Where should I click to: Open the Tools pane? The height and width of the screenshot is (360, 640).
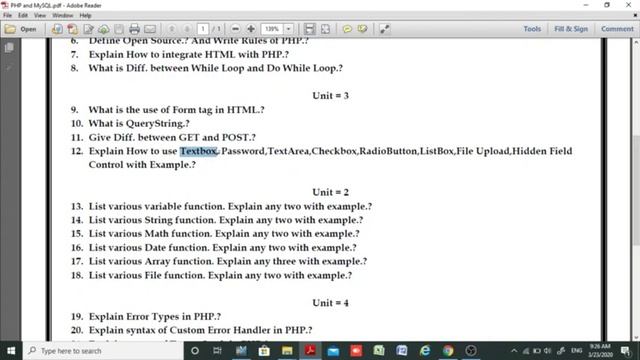pyautogui.click(x=532, y=29)
